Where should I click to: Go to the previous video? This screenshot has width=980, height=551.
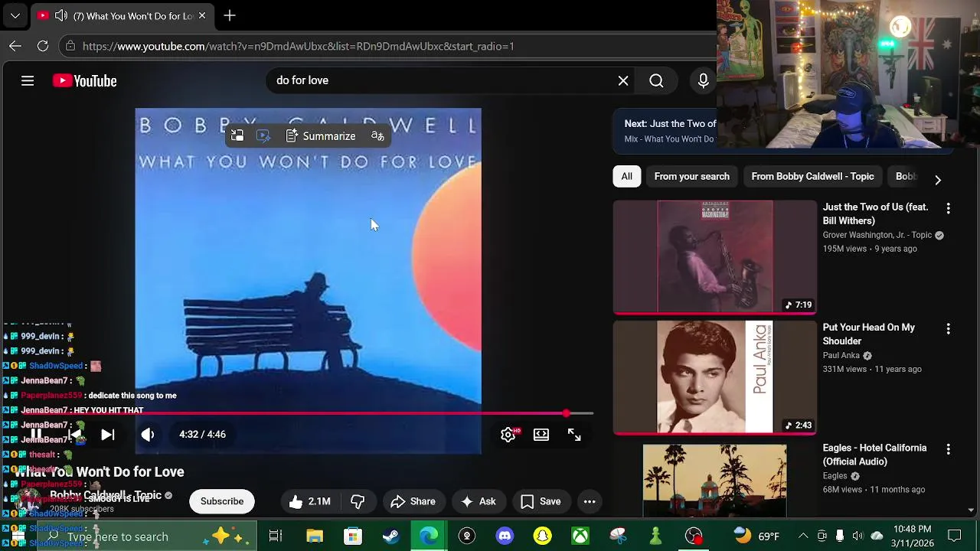pos(74,434)
